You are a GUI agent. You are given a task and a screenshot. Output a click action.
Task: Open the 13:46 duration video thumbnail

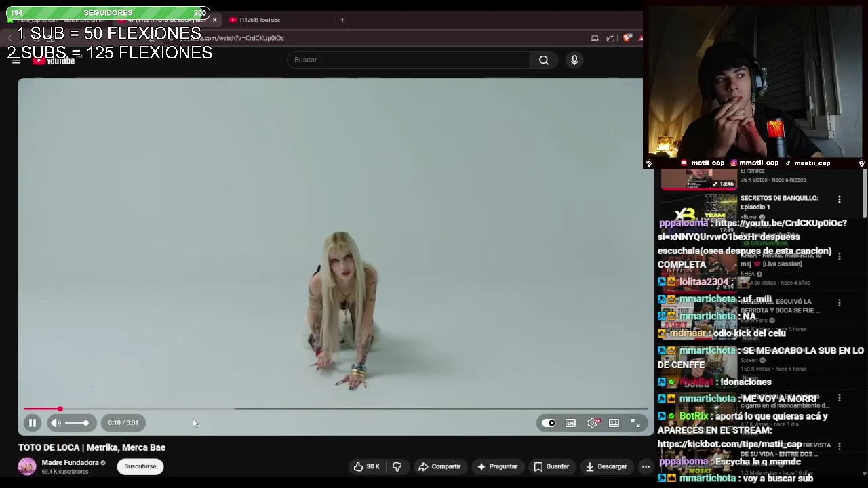pos(698,180)
